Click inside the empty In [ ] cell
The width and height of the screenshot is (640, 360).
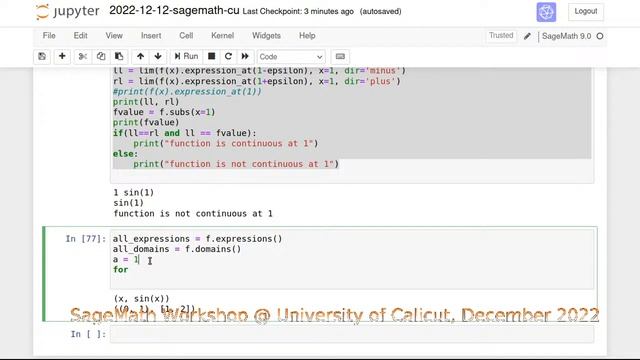[x=352, y=334]
